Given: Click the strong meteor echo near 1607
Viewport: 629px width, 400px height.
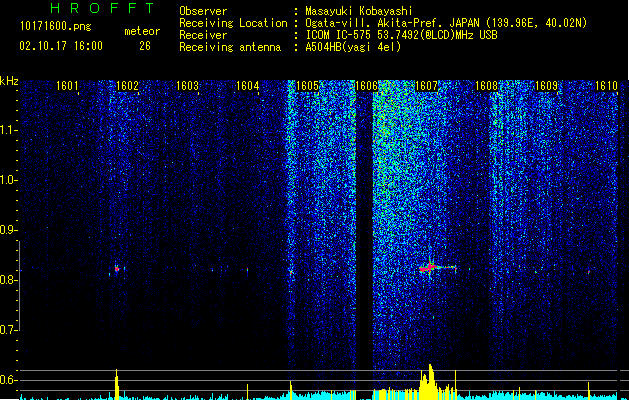Looking at the screenshot, I should (x=430, y=267).
